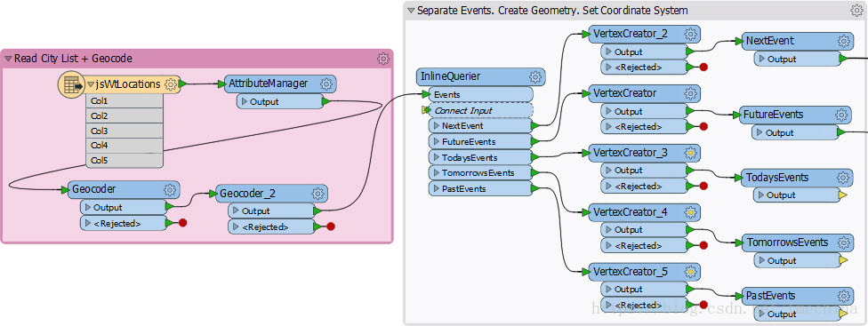Open InlineQuerier parameters gear

pos(534,76)
